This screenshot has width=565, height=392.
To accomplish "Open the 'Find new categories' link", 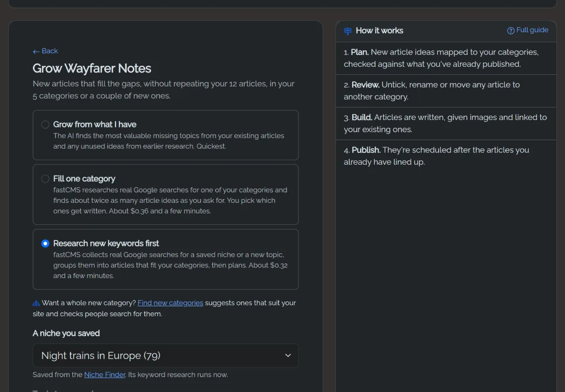I will click(170, 303).
